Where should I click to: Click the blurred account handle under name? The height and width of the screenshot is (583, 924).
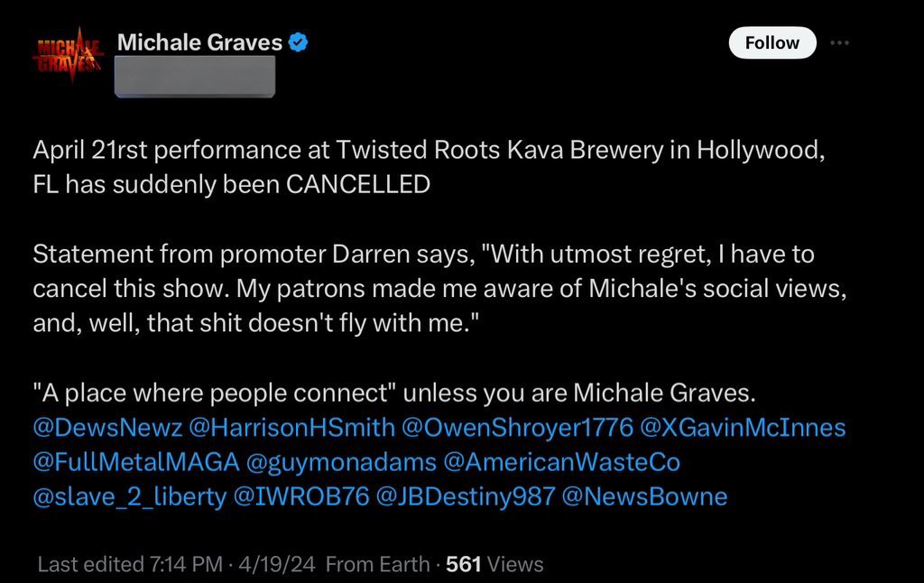tap(197, 76)
